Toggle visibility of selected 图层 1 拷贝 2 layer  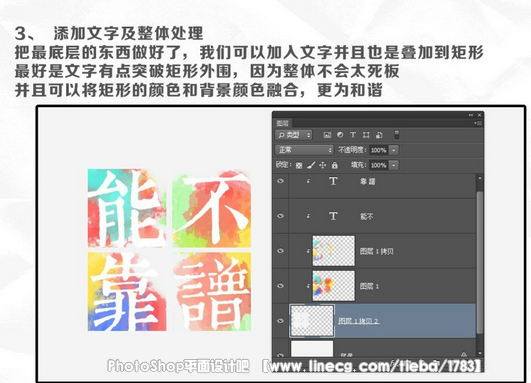pos(280,321)
